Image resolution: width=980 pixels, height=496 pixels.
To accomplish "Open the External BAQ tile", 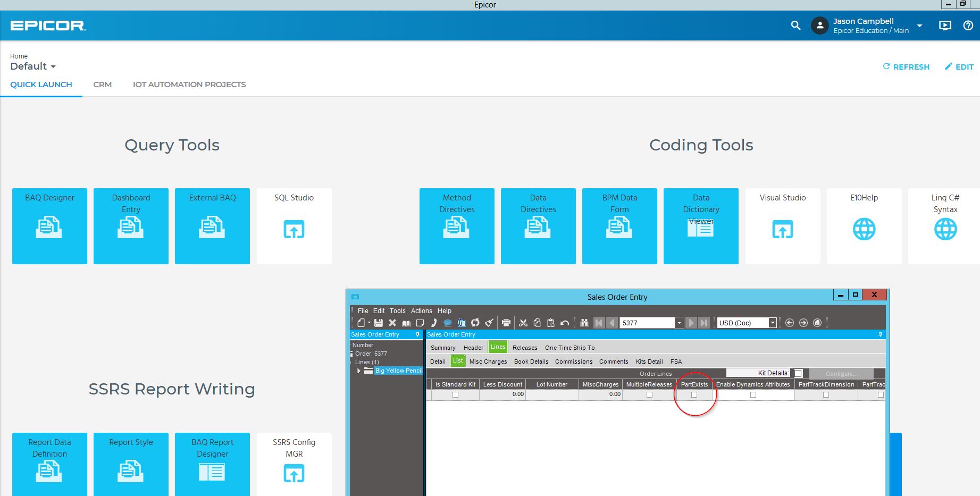I will click(212, 226).
